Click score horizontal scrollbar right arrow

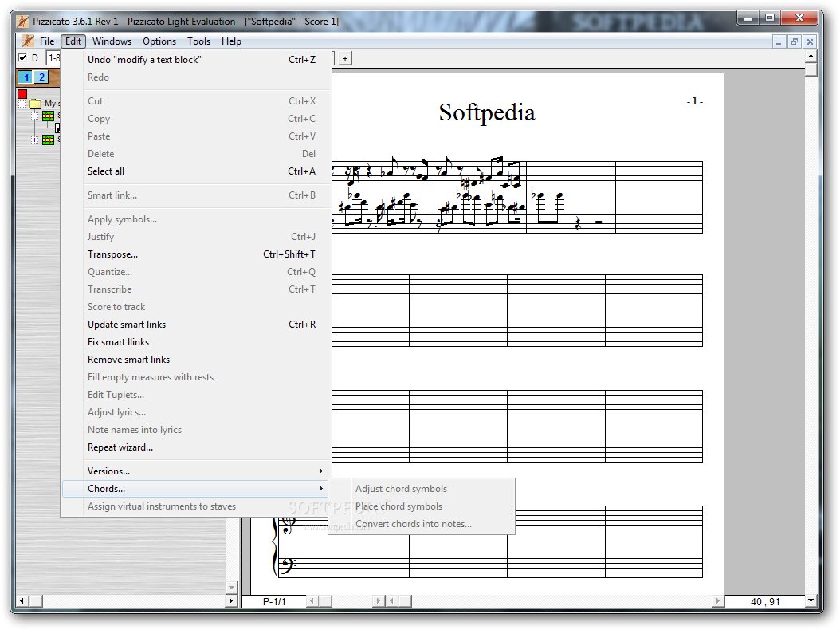[718, 601]
